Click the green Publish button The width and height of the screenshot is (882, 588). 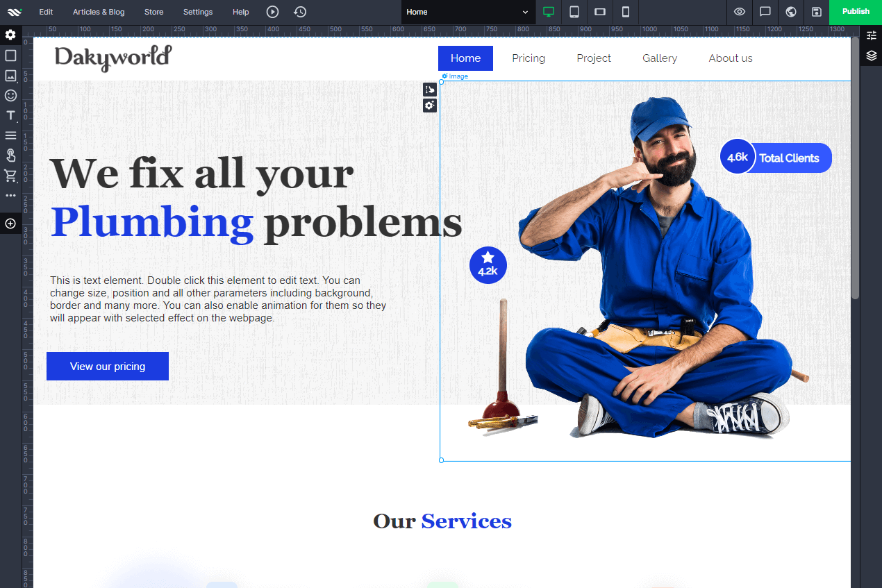[x=856, y=12]
